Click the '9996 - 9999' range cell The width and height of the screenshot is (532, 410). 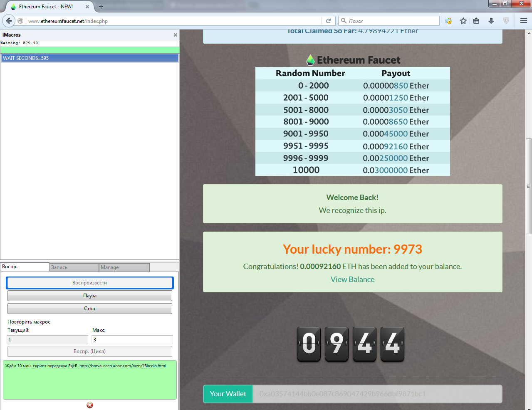click(306, 158)
